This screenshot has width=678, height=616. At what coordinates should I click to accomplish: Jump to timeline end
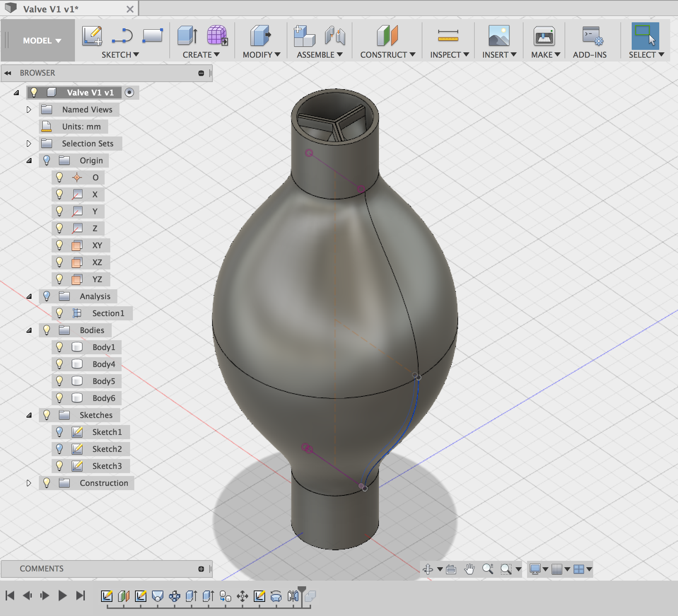tap(81, 595)
